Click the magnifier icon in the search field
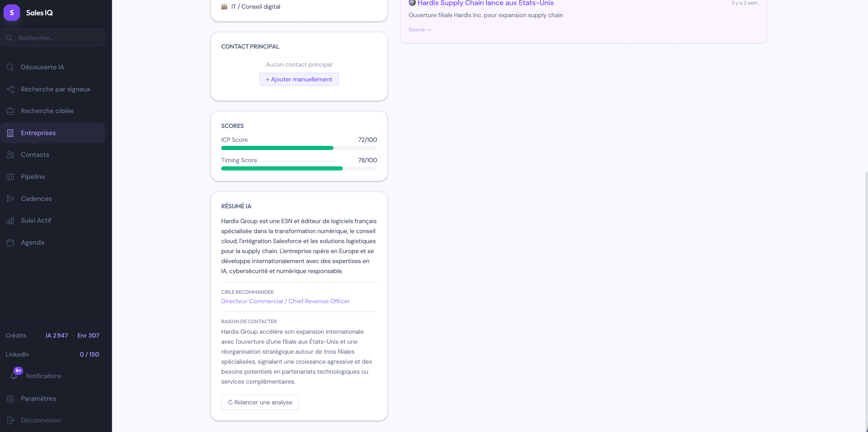The image size is (868, 432). pos(9,38)
